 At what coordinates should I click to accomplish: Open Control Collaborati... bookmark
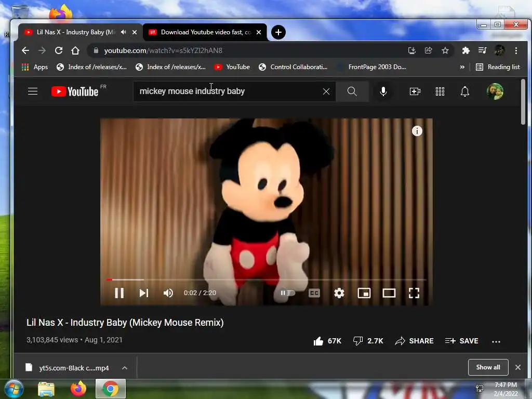click(293, 67)
